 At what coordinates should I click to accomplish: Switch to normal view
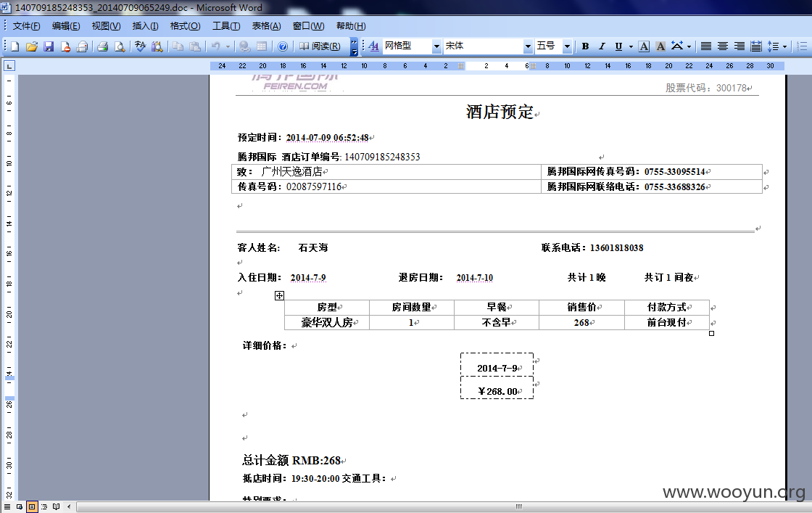(x=7, y=506)
